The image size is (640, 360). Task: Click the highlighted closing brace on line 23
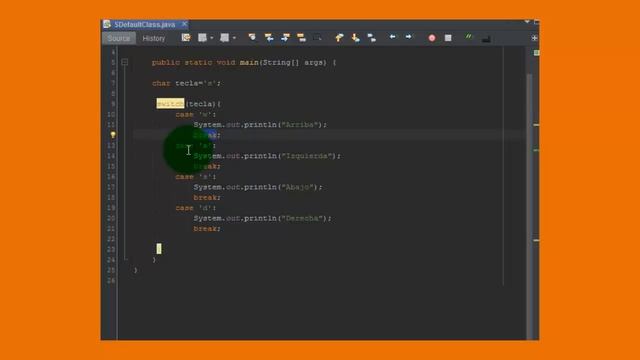tap(159, 249)
